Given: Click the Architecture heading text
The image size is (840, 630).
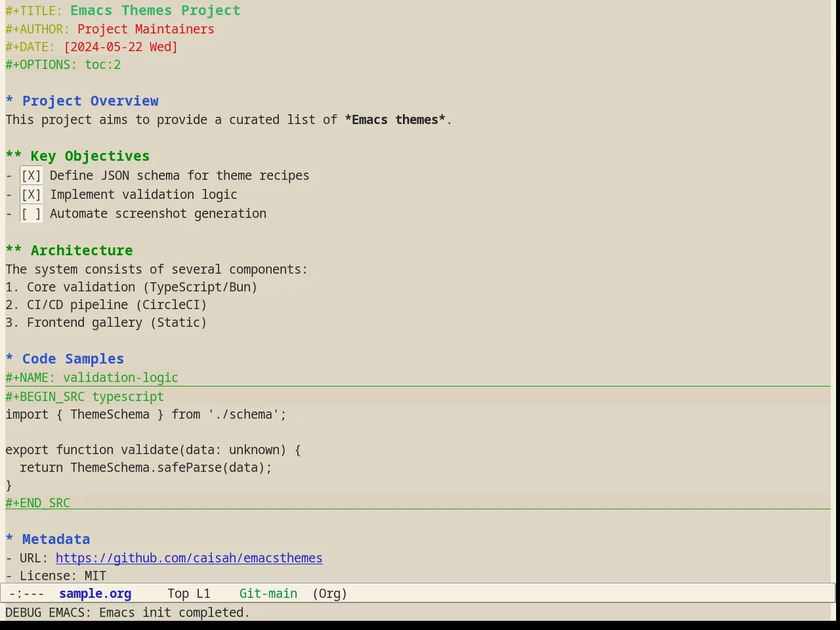Looking at the screenshot, I should (82, 251).
